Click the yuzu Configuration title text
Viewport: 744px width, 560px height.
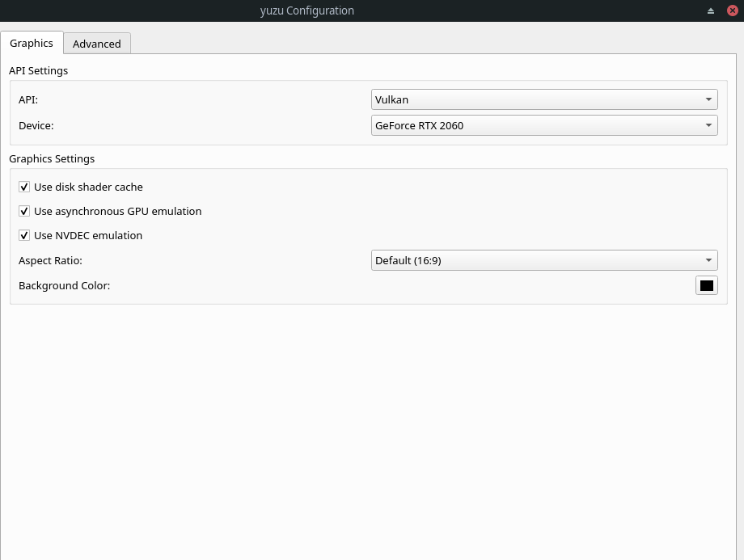[307, 11]
